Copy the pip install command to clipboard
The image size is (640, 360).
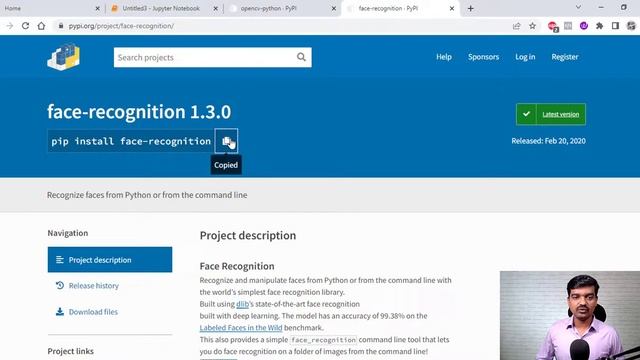(x=226, y=141)
